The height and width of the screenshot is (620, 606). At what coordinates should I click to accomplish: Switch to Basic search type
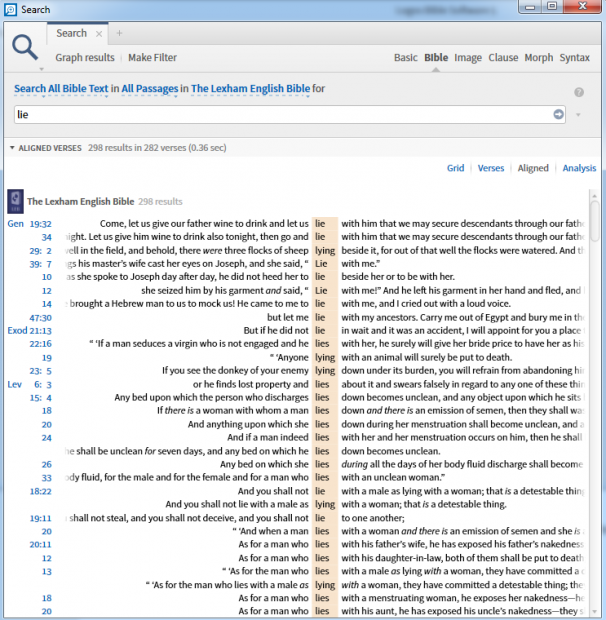(x=406, y=58)
